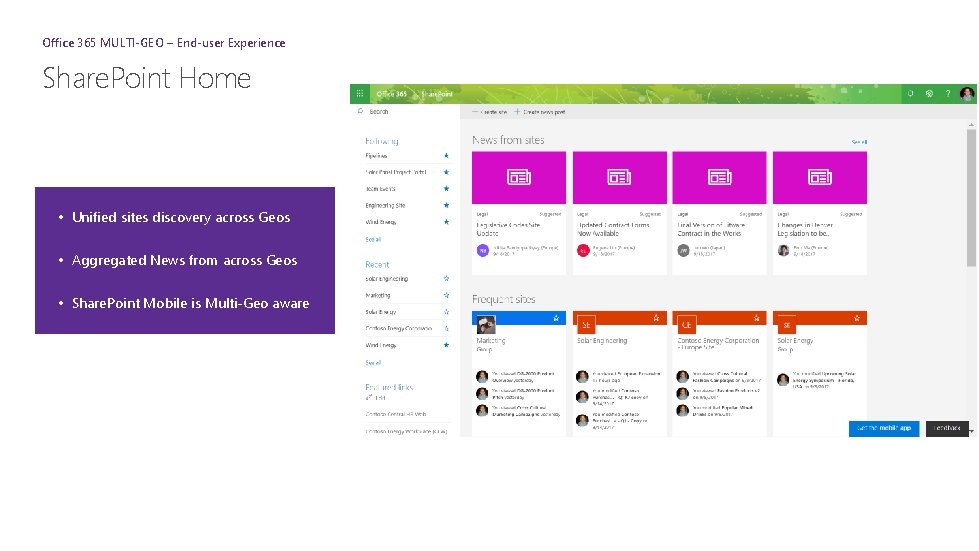Click the gray author avatar on the third news card
Image resolution: width=979 pixels, height=551 pixels.
coord(684,250)
